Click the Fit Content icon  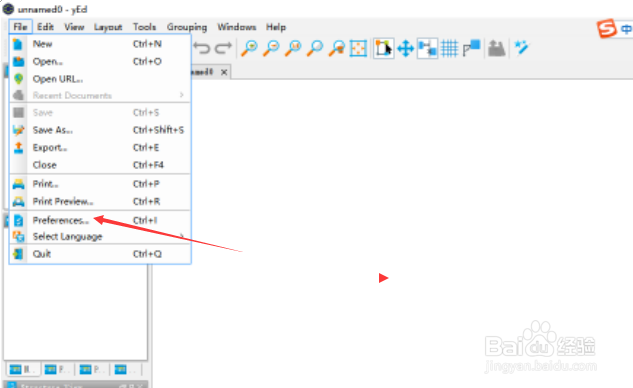tap(358, 49)
